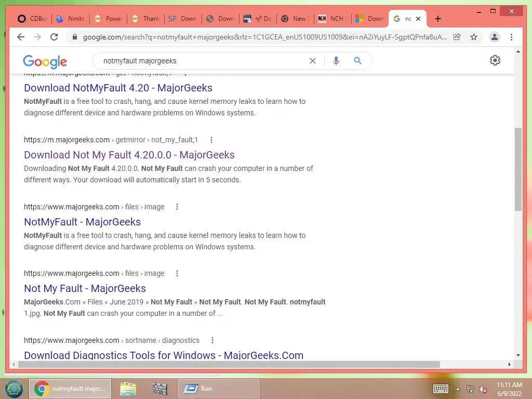This screenshot has width=532, height=399.
Task: Open the 'Not My Fault - MajorGeeks' result
Action: 85,288
